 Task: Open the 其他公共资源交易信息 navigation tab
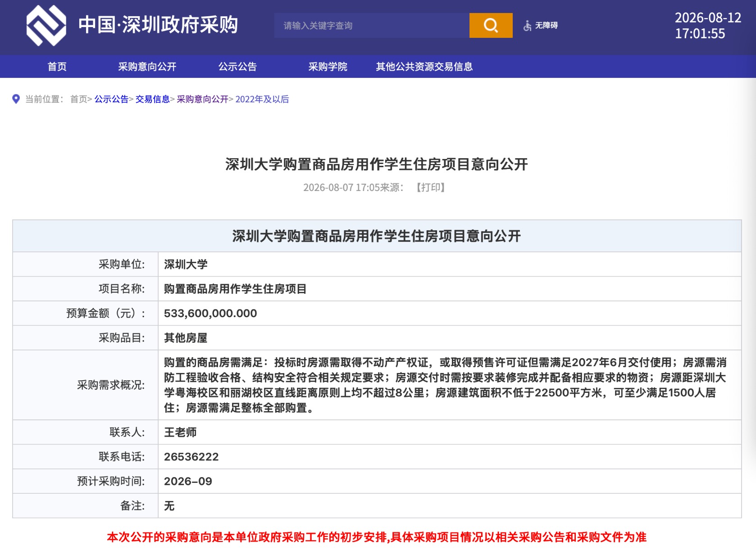pos(424,67)
